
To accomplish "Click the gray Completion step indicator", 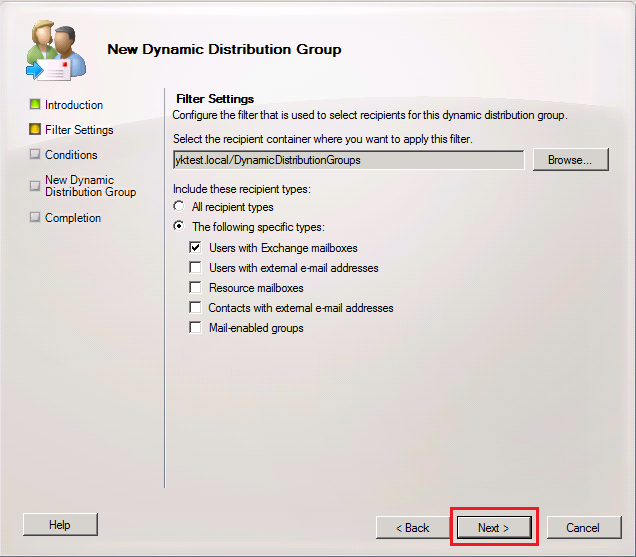I will 35,217.
